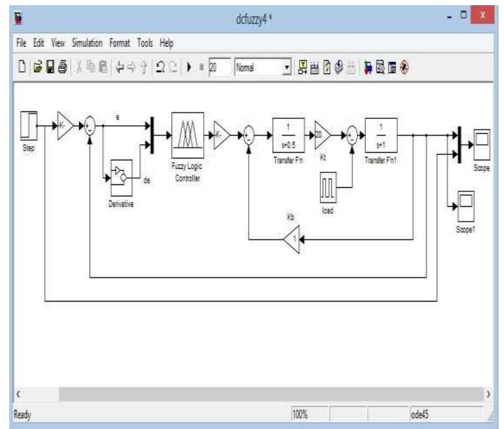Click the 100% zoom status text

tap(300, 414)
